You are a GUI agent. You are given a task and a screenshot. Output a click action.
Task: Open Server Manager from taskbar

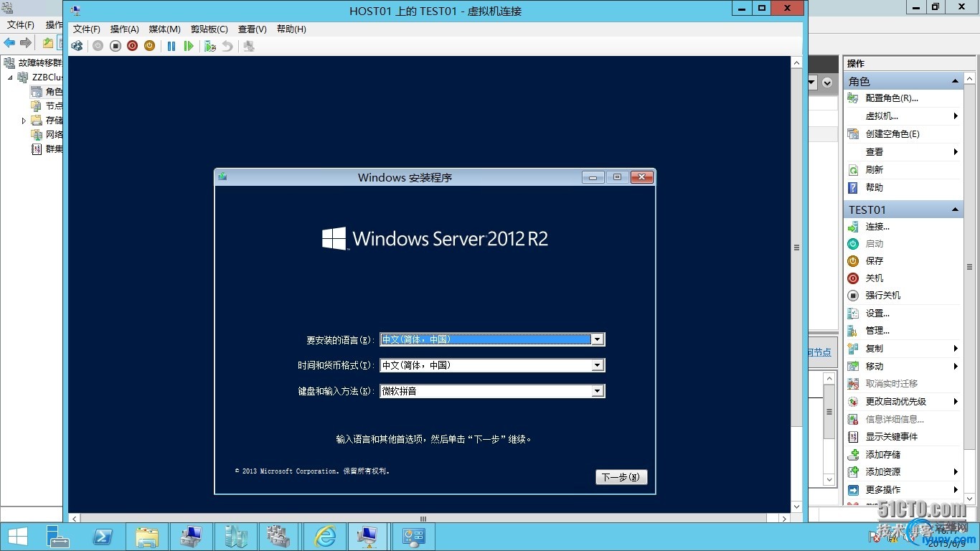click(57, 537)
